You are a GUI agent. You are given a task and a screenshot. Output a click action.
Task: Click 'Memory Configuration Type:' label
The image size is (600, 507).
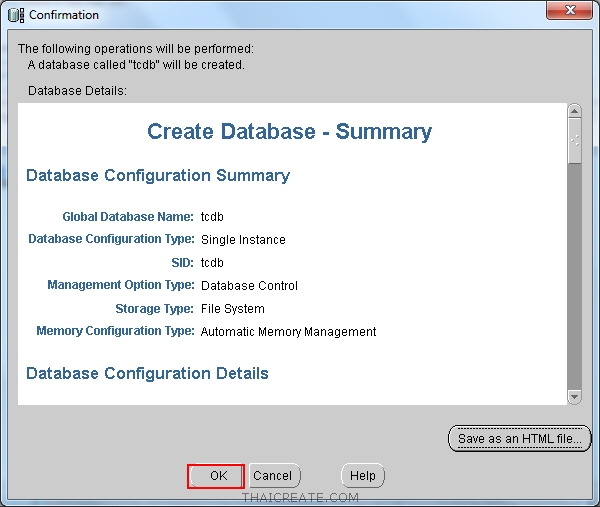point(116,331)
